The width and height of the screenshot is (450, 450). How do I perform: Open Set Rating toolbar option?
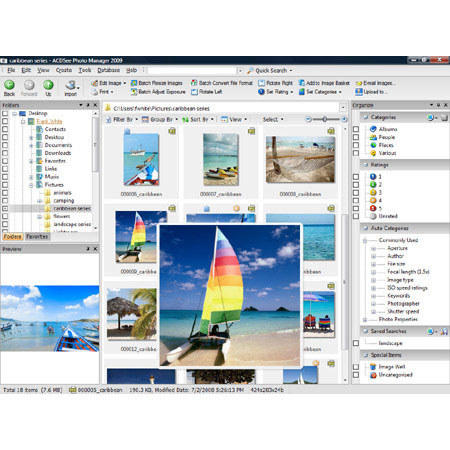click(275, 92)
